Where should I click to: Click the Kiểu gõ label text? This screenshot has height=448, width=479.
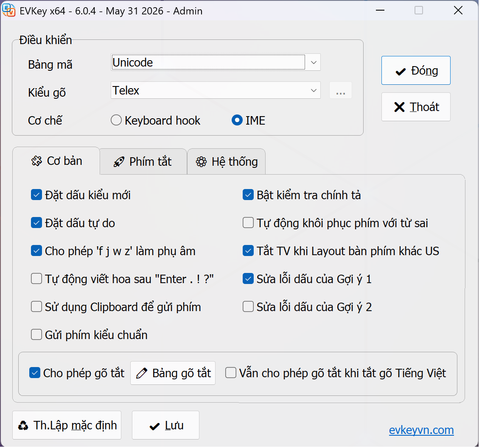click(x=47, y=93)
